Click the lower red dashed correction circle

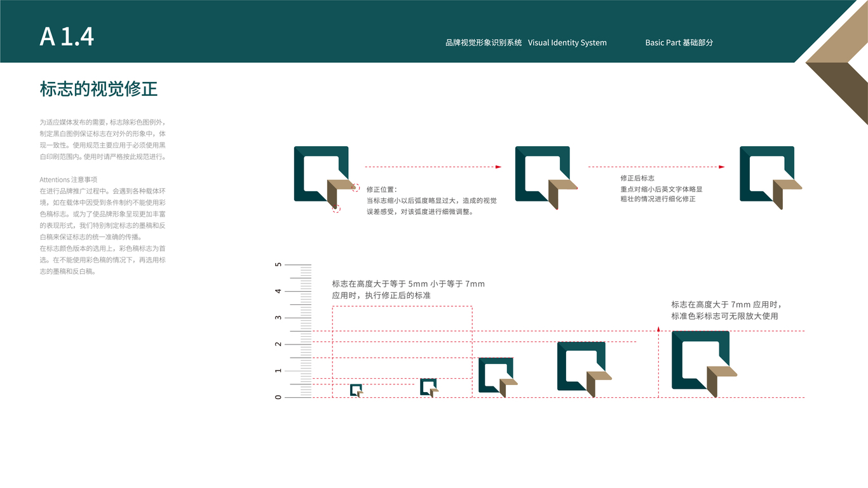(336, 208)
